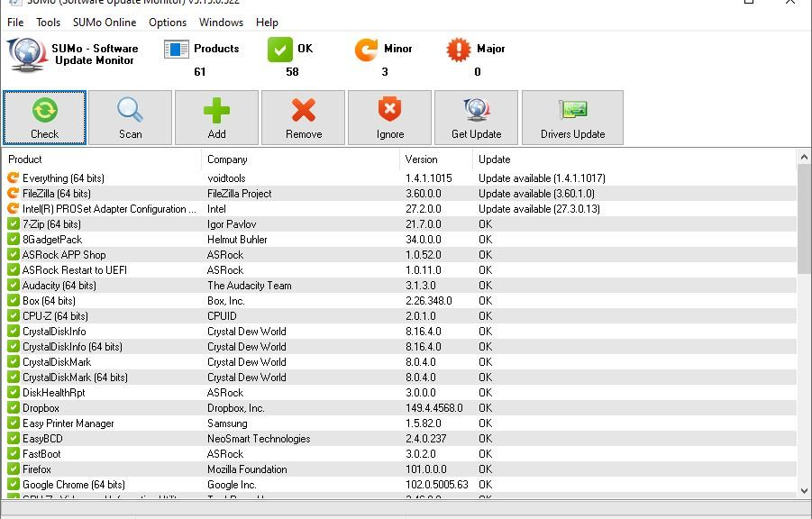Screen dimensions: 812x519
Task: Select the 'Mozilla Foundation' company cell
Action: [x=247, y=469]
